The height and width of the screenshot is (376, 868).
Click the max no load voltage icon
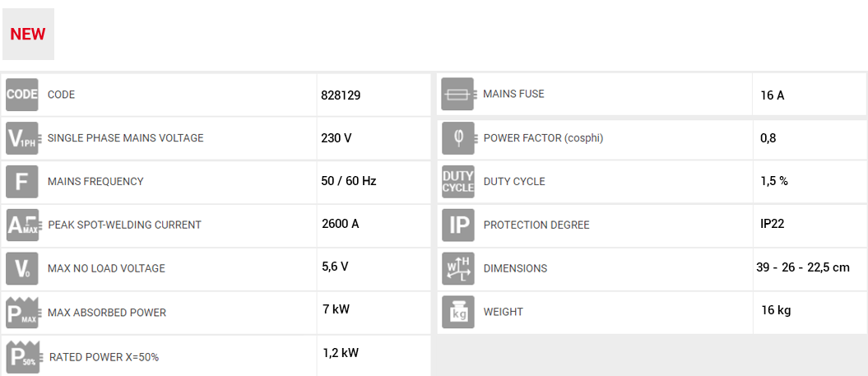(x=22, y=268)
